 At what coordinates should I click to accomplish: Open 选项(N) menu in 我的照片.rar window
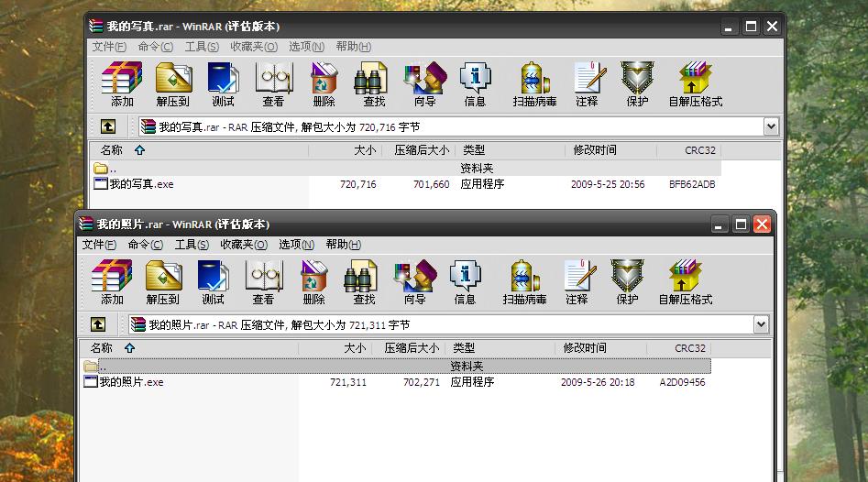297,245
